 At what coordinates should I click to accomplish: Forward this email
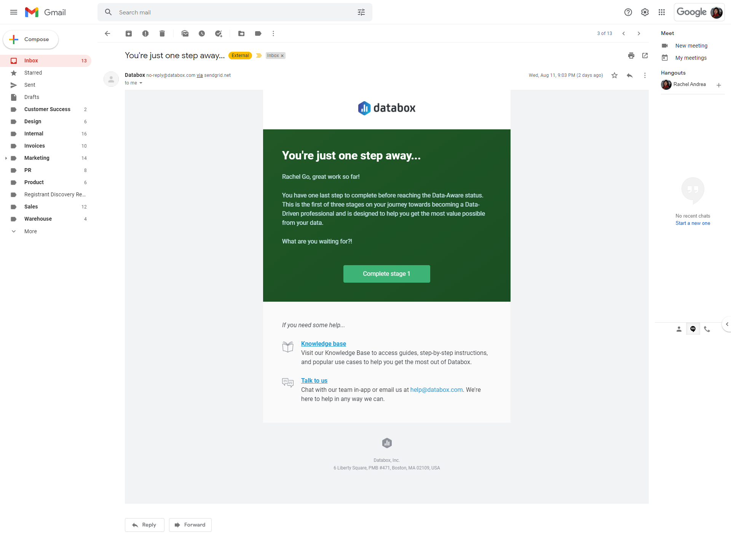click(190, 525)
